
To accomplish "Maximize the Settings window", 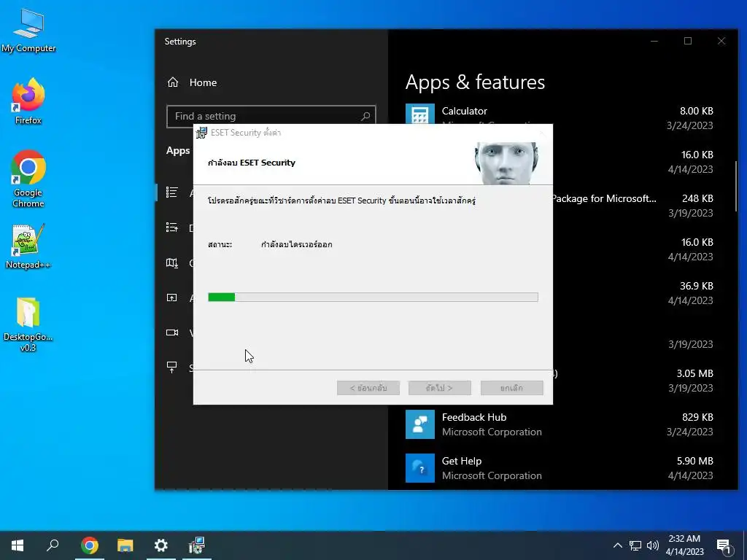I will pyautogui.click(x=688, y=41).
